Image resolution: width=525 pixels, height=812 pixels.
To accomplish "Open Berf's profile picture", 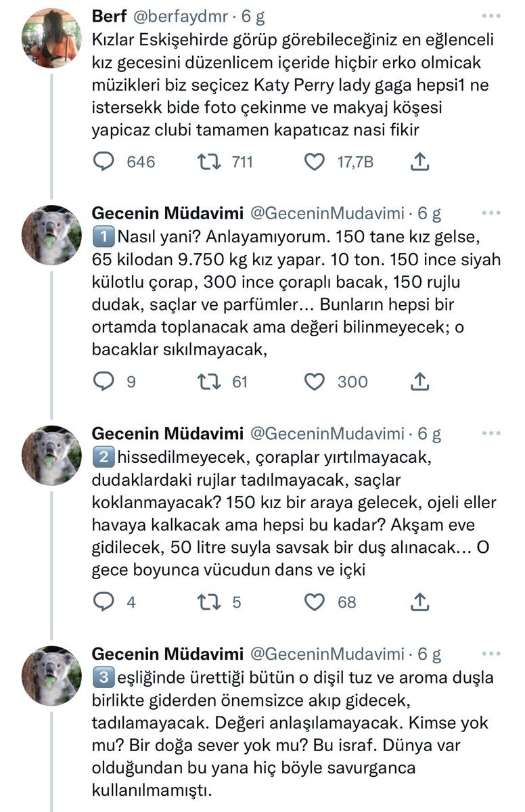I will pyautogui.click(x=51, y=39).
